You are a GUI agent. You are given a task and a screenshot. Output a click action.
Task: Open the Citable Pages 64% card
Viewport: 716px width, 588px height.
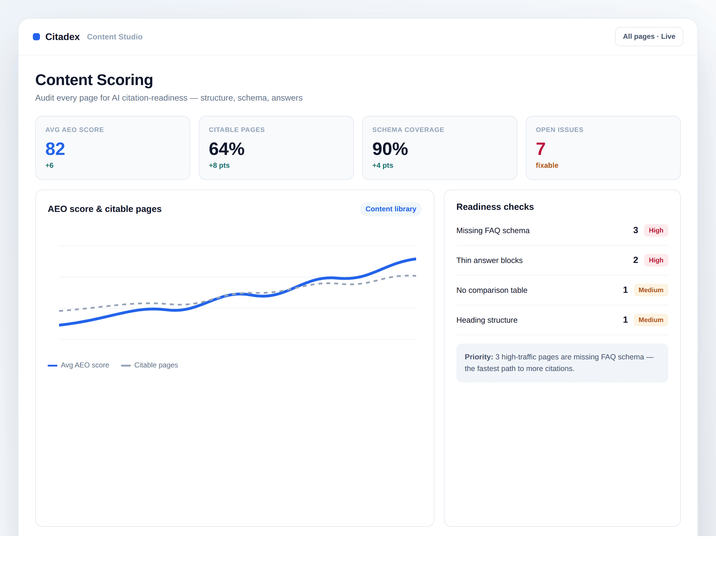click(x=276, y=148)
